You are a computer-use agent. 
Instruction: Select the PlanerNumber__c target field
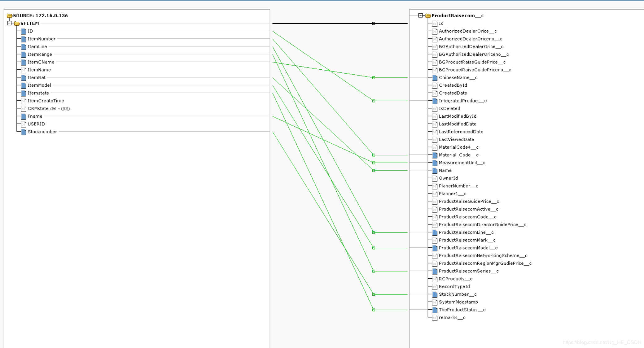click(x=458, y=186)
